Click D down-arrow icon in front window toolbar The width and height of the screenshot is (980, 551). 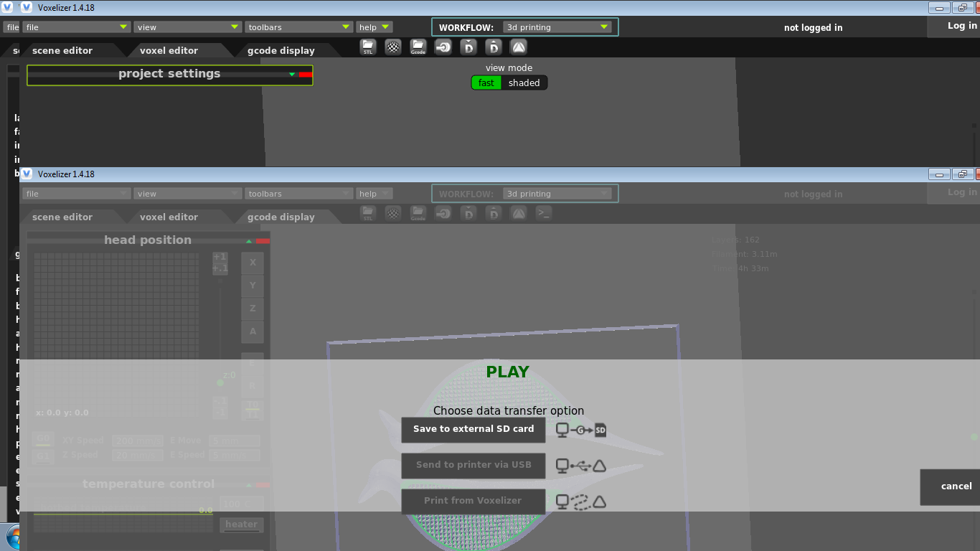point(468,213)
